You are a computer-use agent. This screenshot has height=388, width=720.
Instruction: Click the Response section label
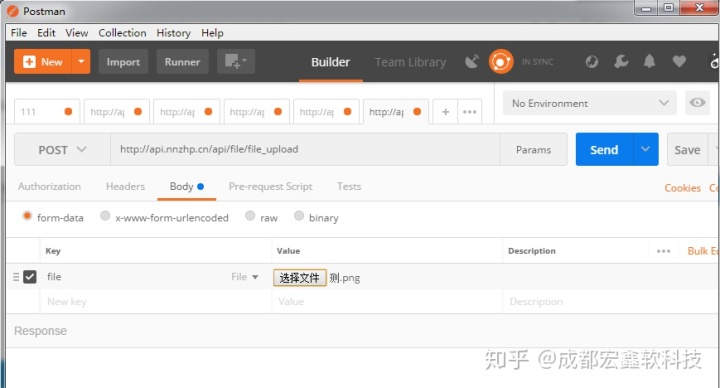tap(40, 331)
